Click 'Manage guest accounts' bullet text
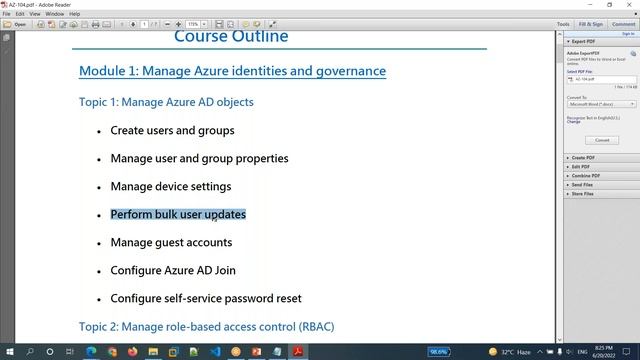Viewport: 640px width, 360px height. (x=171, y=242)
